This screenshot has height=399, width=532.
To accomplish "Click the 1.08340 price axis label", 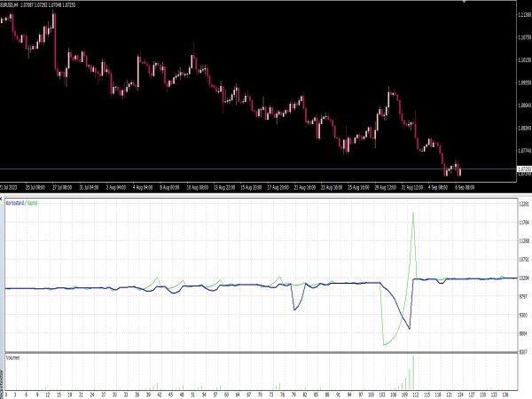I will tap(525, 128).
